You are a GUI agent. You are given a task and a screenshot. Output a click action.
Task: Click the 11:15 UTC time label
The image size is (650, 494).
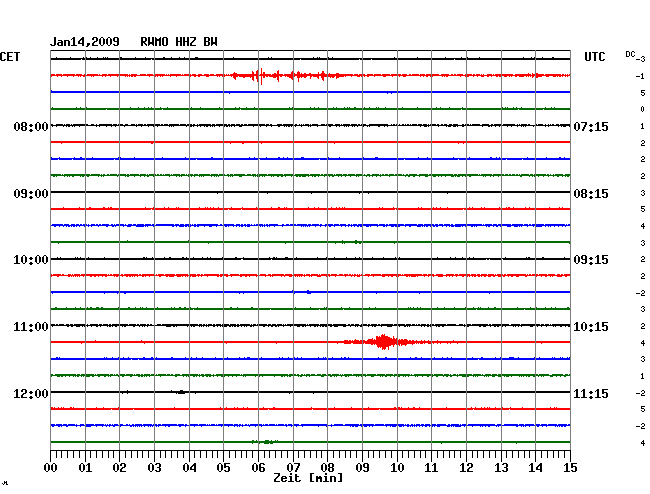click(591, 393)
